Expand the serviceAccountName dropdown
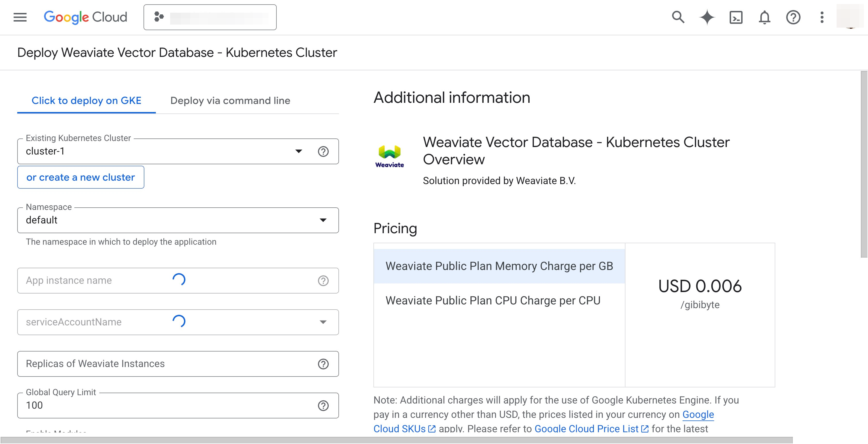This screenshot has width=868, height=444. pos(322,322)
